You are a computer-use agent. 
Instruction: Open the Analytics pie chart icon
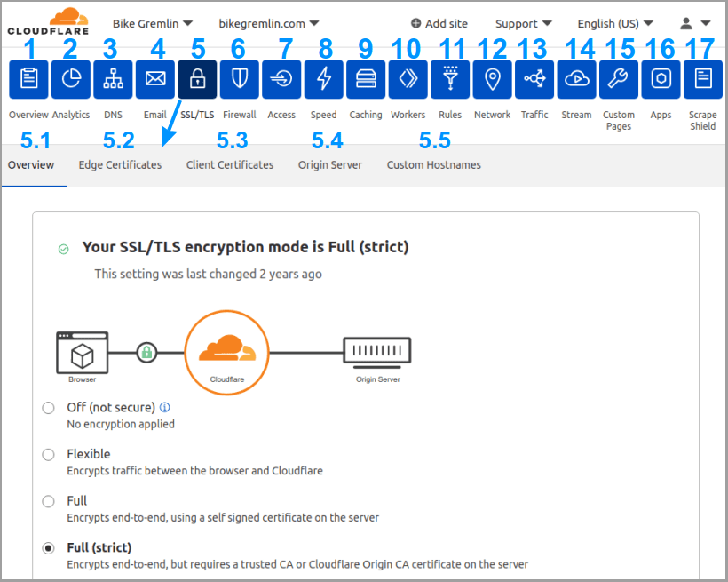71,79
